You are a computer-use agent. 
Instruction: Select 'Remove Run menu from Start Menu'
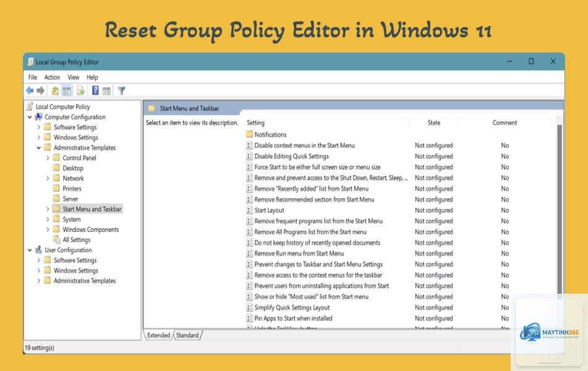coord(299,254)
